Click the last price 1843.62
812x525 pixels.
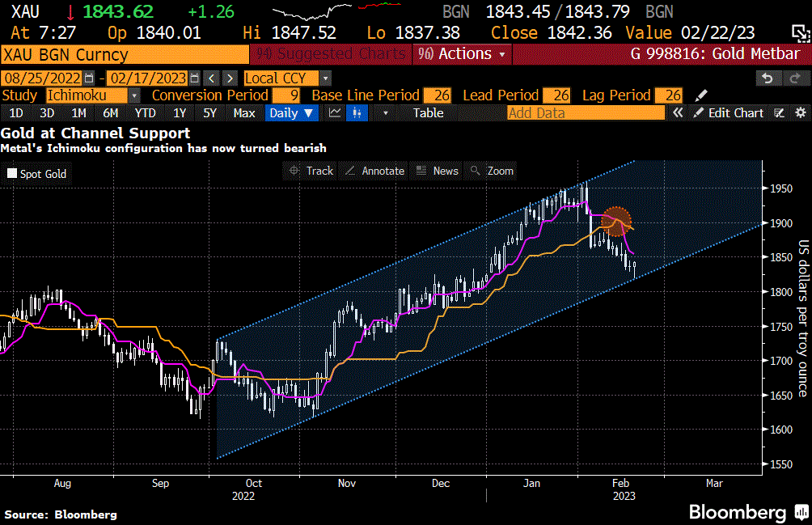118,11
